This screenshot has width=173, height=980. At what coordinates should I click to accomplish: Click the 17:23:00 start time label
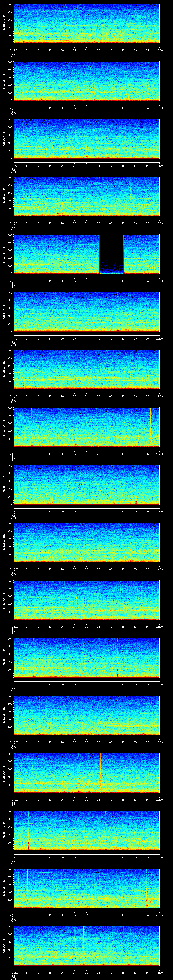(x=13, y=569)
